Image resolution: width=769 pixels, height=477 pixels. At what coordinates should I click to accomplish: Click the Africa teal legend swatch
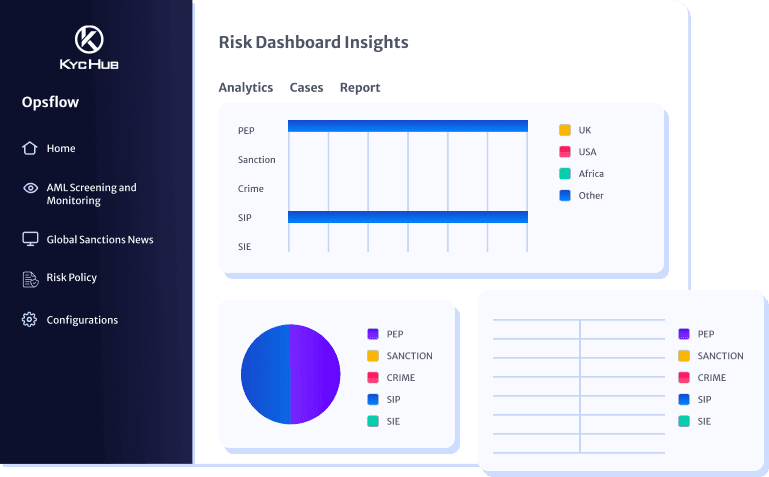[x=565, y=174]
